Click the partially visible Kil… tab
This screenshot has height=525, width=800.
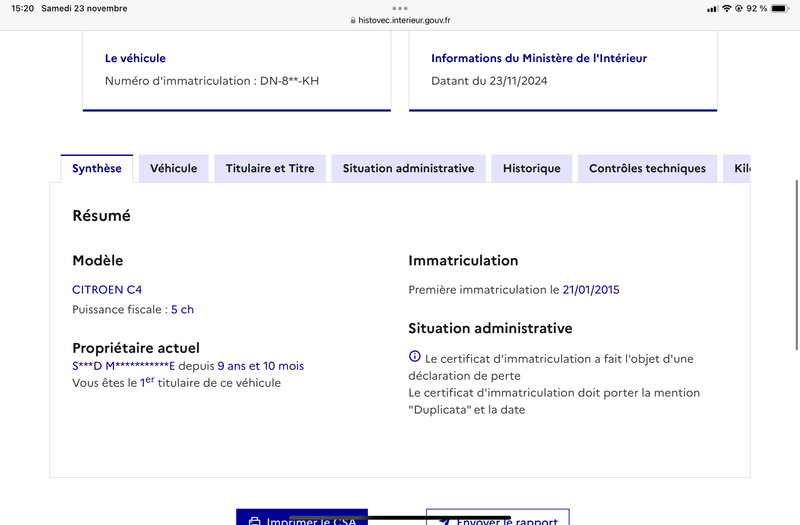click(x=737, y=168)
